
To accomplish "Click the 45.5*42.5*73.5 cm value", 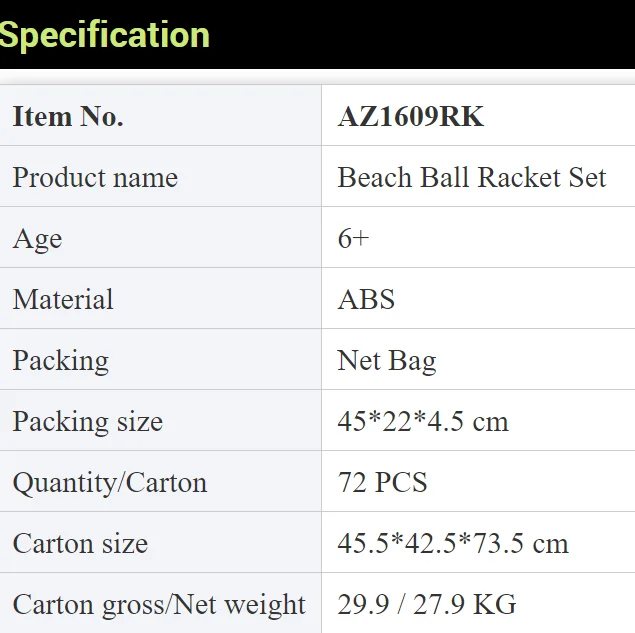I will click(453, 543).
